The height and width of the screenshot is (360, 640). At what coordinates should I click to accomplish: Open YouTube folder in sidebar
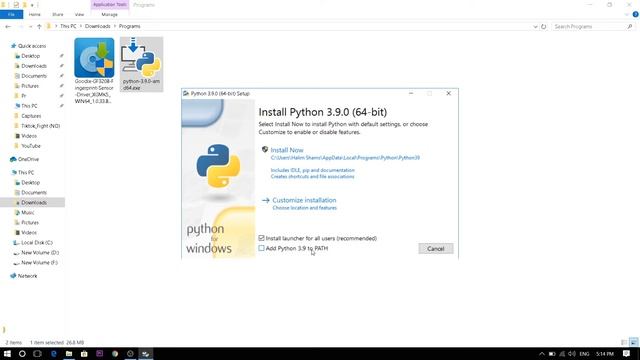coord(31,146)
